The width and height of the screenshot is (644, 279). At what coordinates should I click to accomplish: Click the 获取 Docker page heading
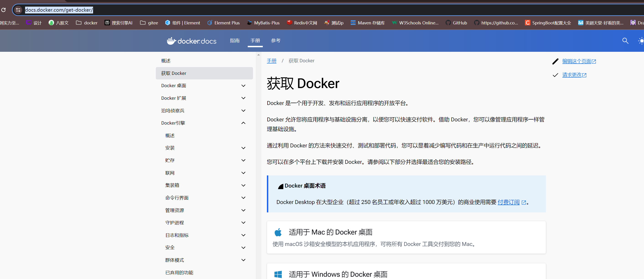(303, 83)
